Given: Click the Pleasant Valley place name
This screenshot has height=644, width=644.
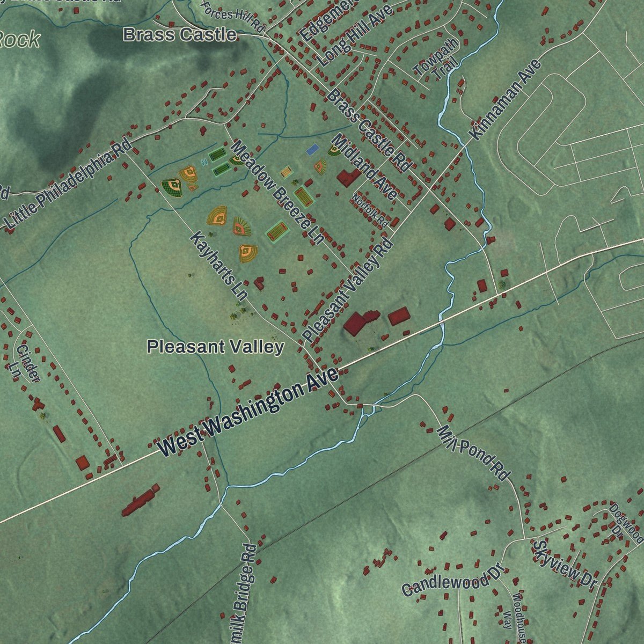Looking at the screenshot, I should coord(215,347).
